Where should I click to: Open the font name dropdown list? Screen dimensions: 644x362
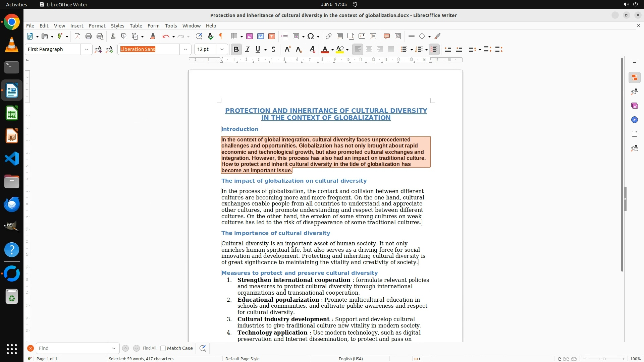tap(185, 49)
